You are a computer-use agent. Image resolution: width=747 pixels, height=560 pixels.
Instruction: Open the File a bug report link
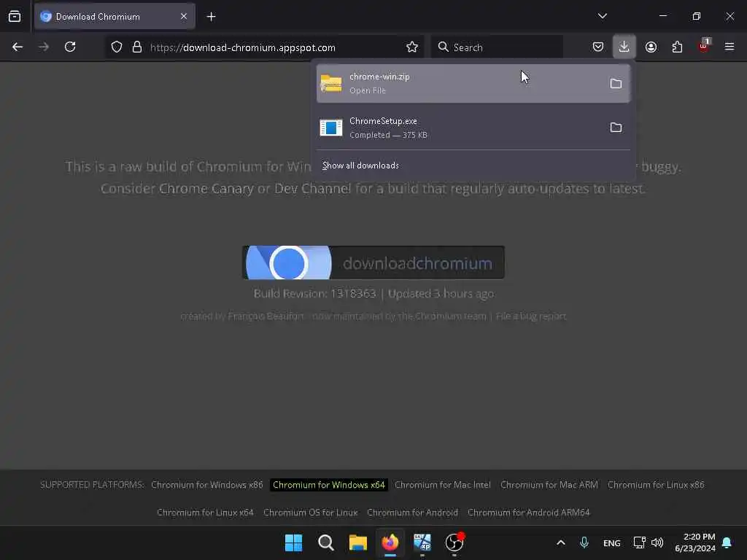tap(531, 316)
